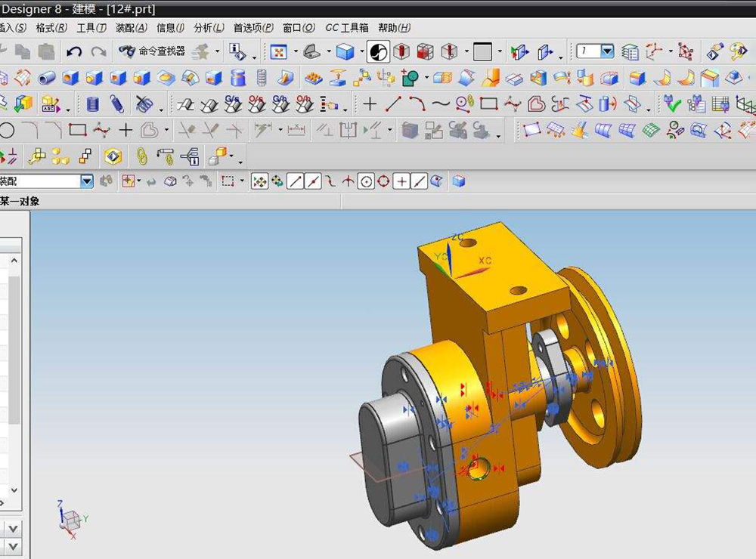Click the helical tension spring icon
The width and height of the screenshot is (756, 559).
tap(117, 103)
